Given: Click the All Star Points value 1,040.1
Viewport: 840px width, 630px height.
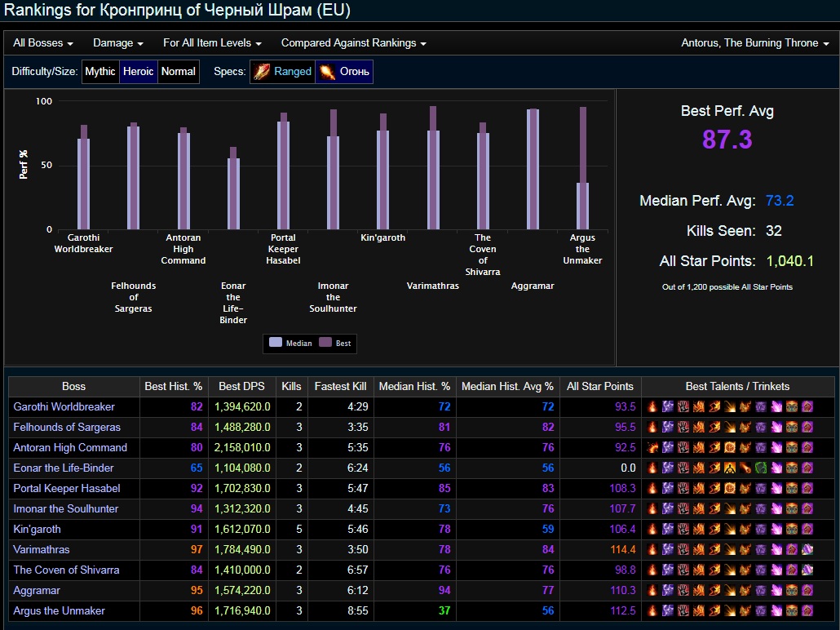Looking at the screenshot, I should pos(789,261).
